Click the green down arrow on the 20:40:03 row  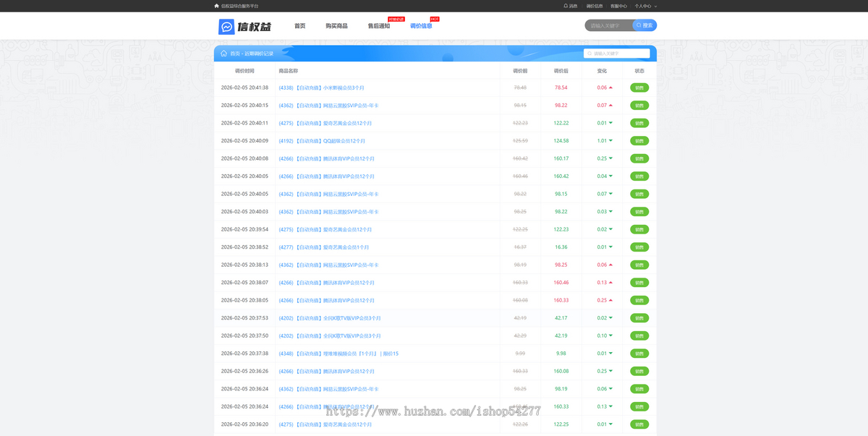(610, 212)
